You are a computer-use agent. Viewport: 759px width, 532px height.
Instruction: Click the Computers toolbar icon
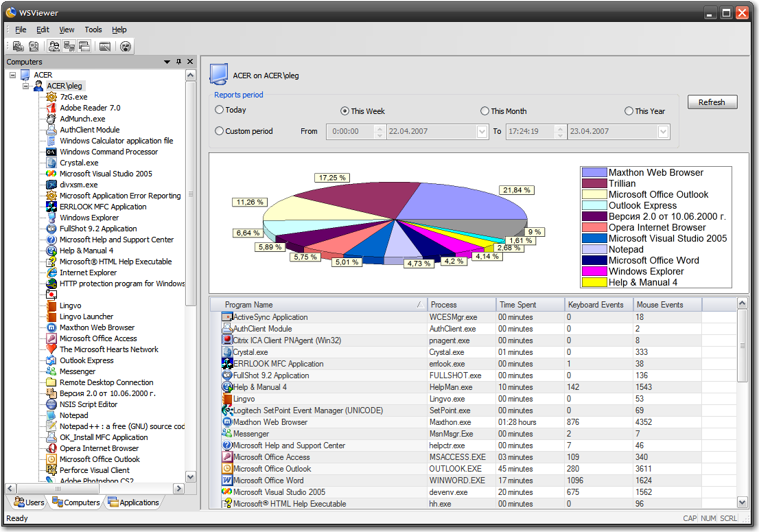[69, 47]
